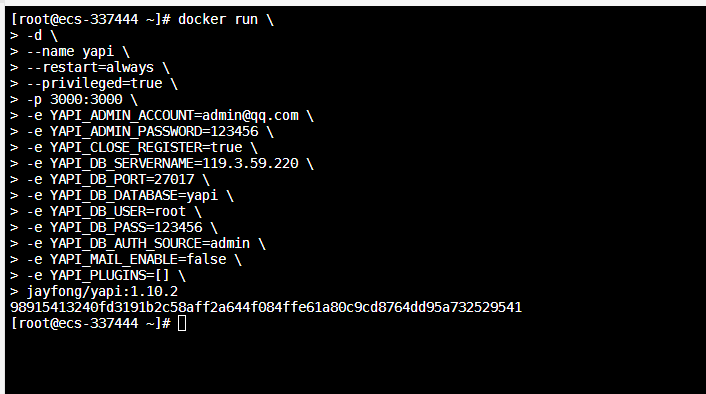This screenshot has width=706, height=394.
Task: Click the container ID hash output line
Action: click(266, 308)
